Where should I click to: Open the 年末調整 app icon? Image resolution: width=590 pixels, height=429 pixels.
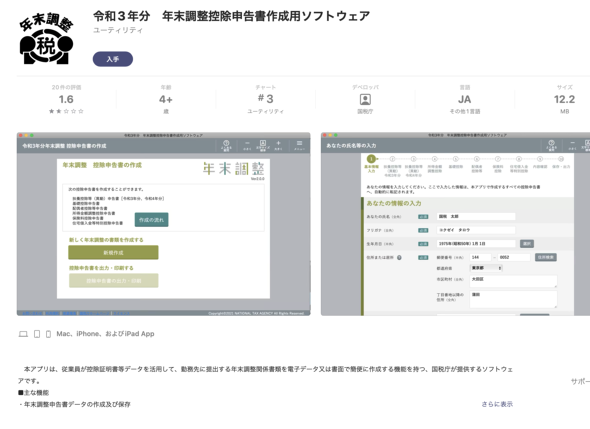point(46,38)
